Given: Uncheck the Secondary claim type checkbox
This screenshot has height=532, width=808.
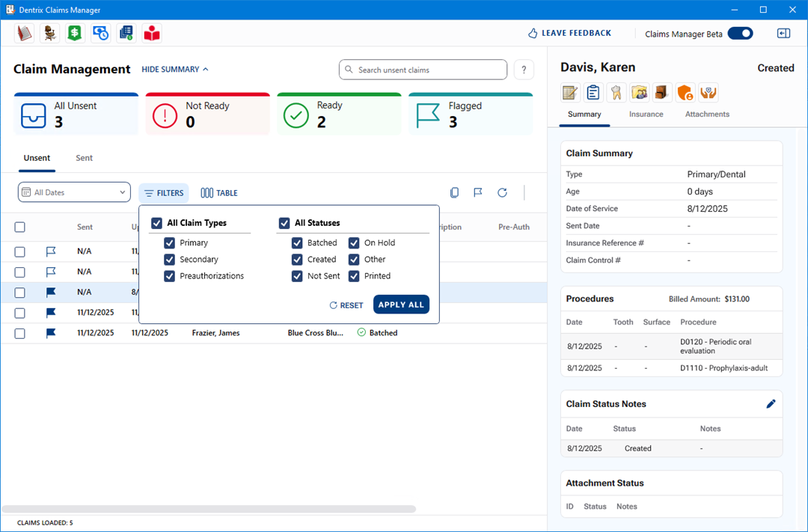Looking at the screenshot, I should [170, 260].
